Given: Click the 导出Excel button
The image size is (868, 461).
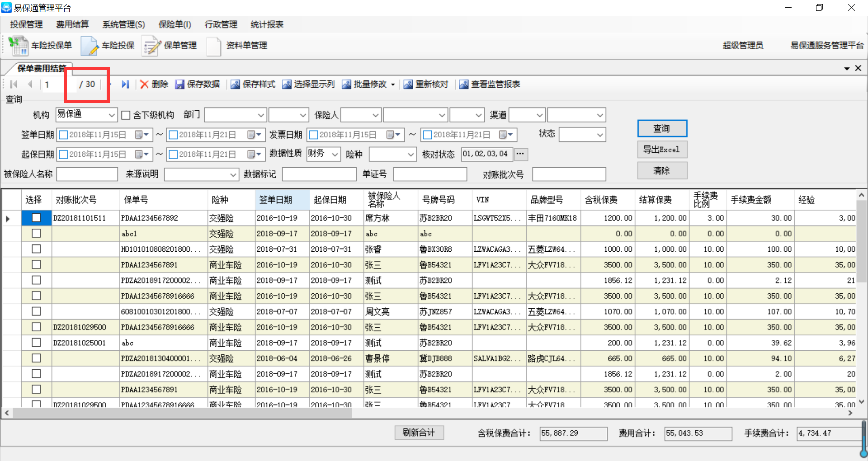Looking at the screenshot, I should click(662, 150).
